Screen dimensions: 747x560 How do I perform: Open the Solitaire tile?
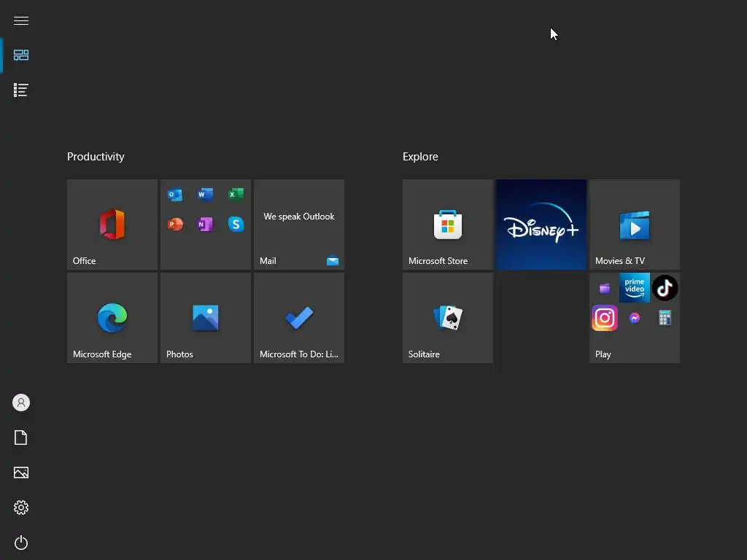448,318
